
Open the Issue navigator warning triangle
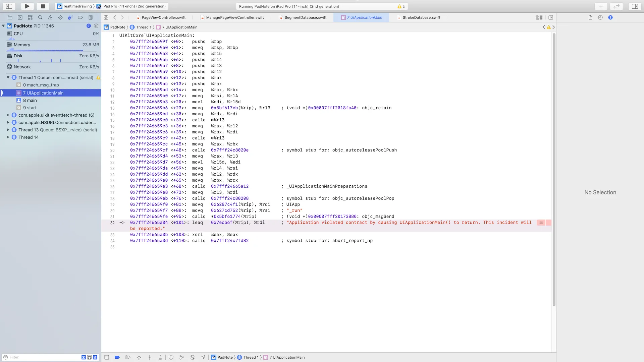(50, 17)
